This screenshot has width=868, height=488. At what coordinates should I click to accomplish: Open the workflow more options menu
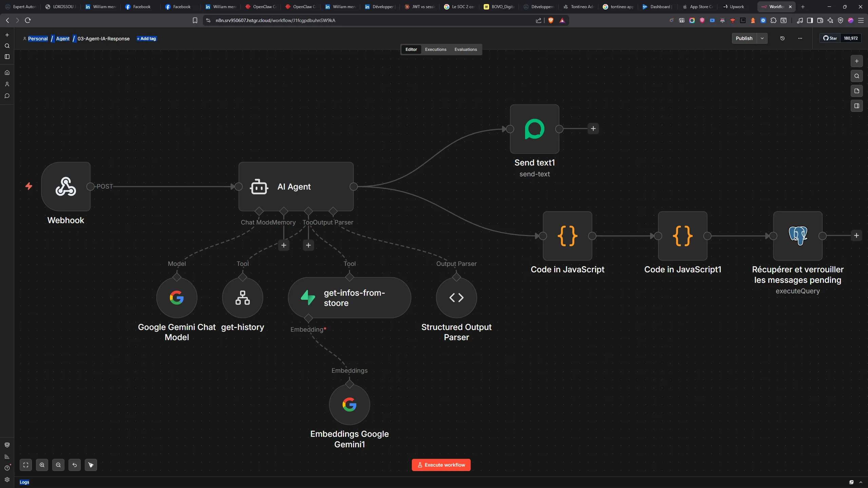(800, 38)
